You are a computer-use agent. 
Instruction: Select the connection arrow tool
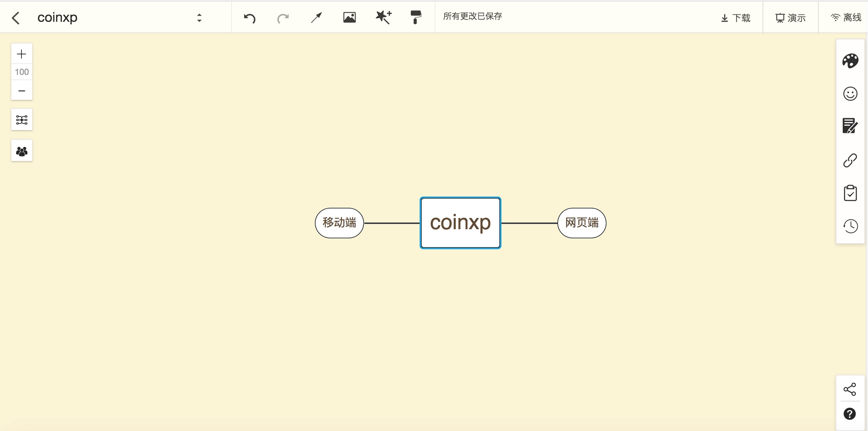[316, 18]
